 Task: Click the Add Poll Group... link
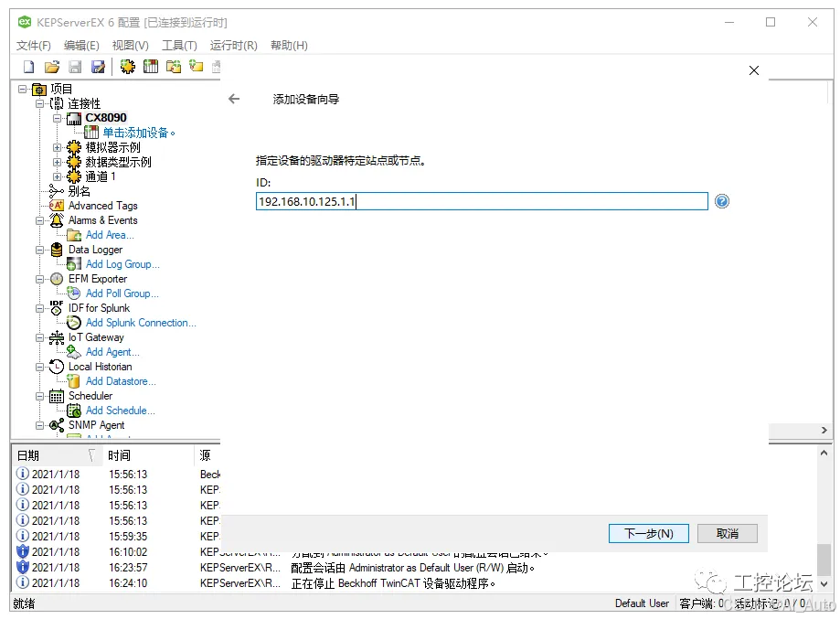click(122, 293)
